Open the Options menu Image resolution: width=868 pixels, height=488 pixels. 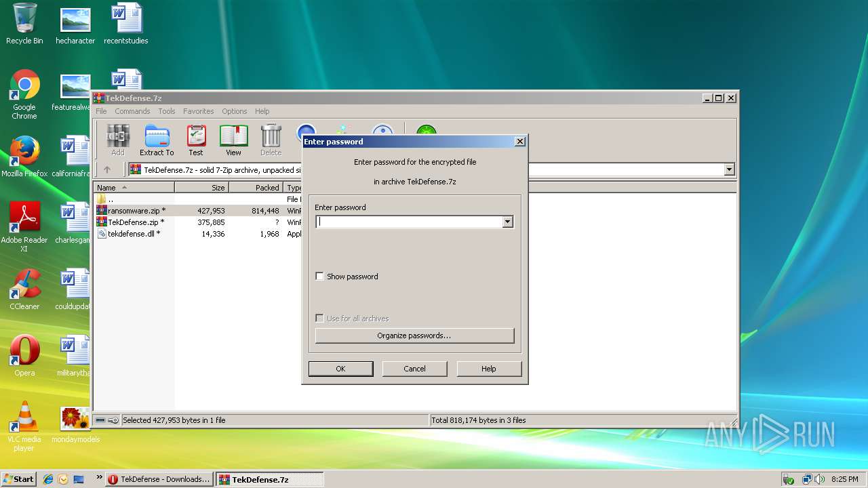tap(235, 111)
